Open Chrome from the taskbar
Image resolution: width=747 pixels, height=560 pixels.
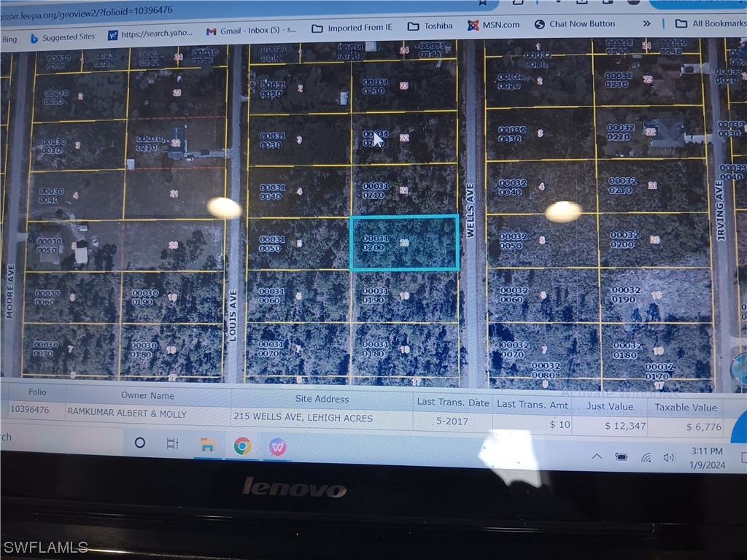tap(242, 446)
